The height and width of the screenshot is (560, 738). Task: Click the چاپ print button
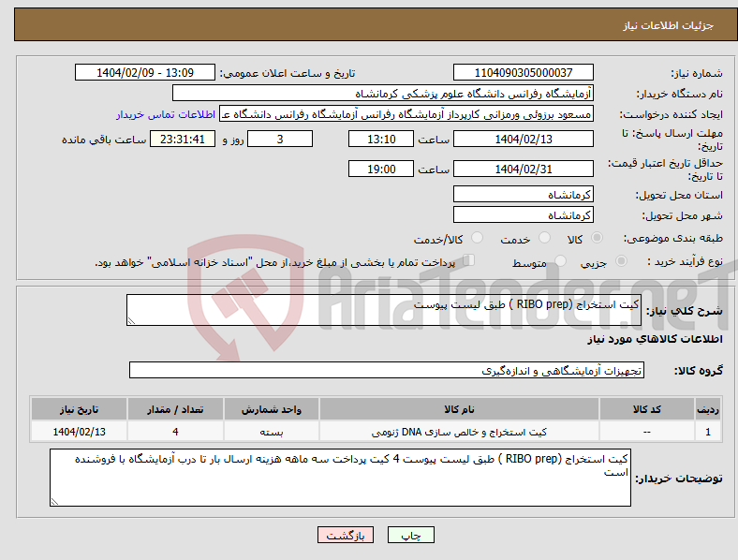[x=411, y=535]
